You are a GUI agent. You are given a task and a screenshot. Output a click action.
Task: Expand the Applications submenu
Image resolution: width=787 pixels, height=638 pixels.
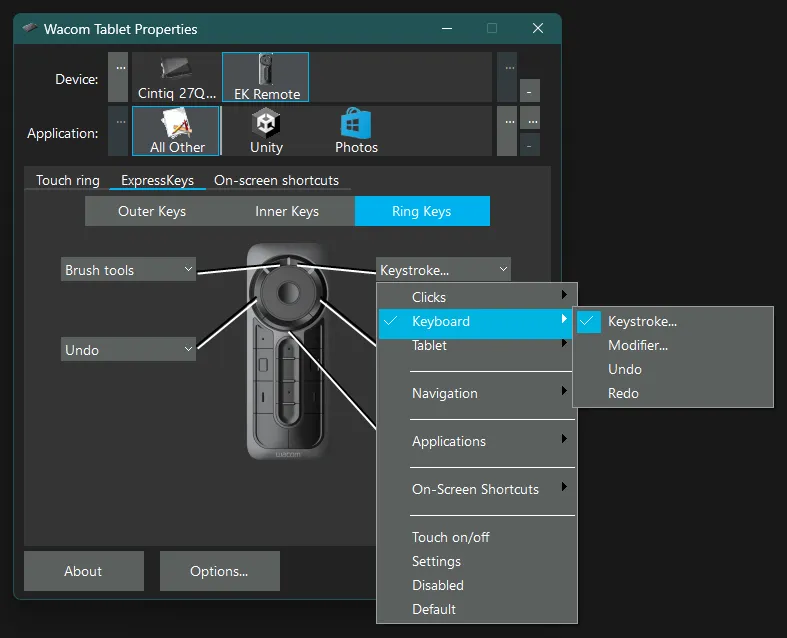coord(476,441)
